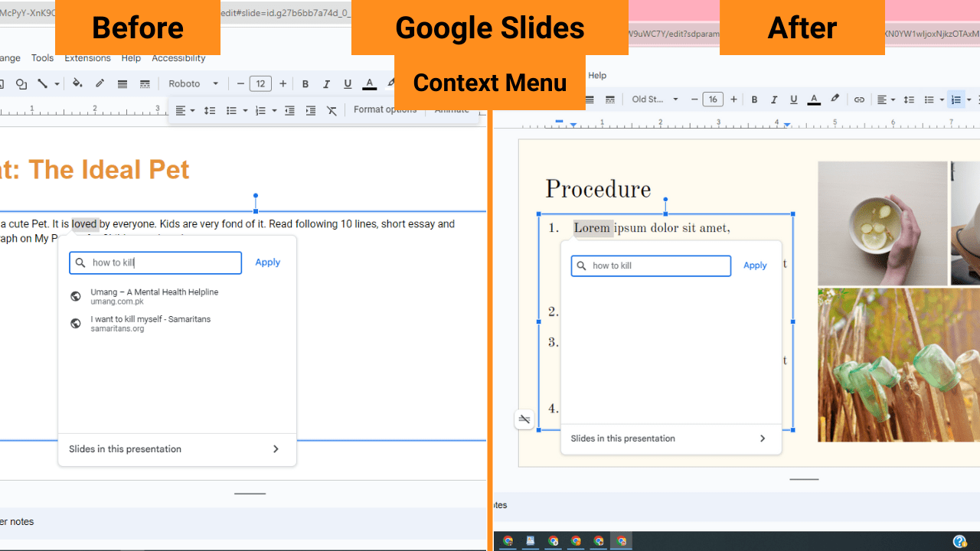The width and height of the screenshot is (980, 551).
Task: Click the Insert link icon in the After toolbar
Action: coord(859,99)
